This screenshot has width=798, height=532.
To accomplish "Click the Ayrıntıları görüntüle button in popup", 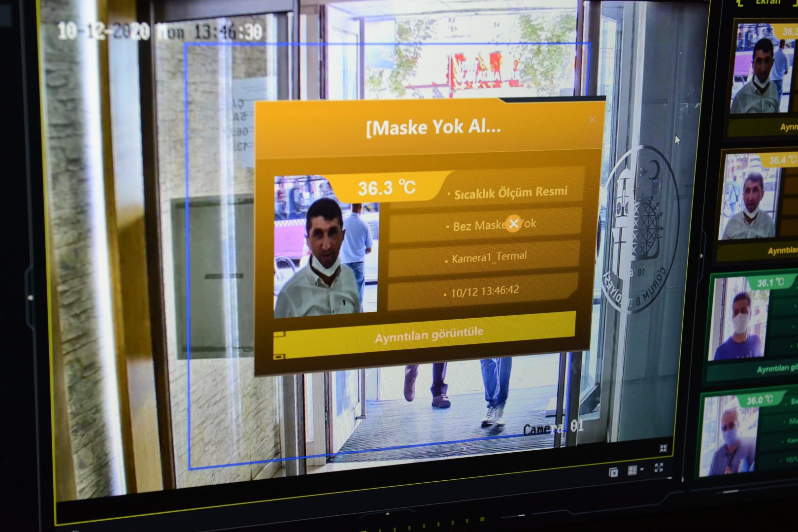I will click(x=428, y=335).
